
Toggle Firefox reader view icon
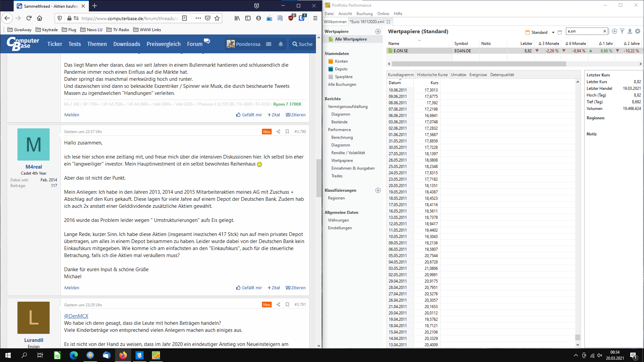click(184, 18)
